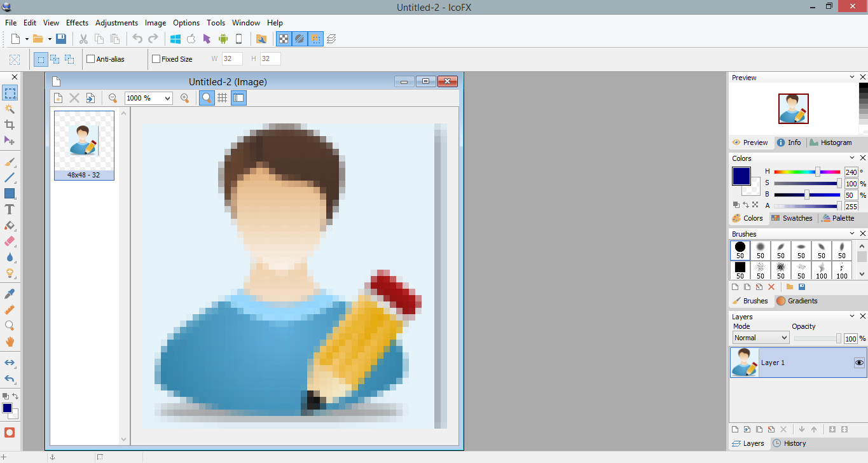Switch to the Histogram tab
This screenshot has width=868, height=463.
click(x=836, y=142)
